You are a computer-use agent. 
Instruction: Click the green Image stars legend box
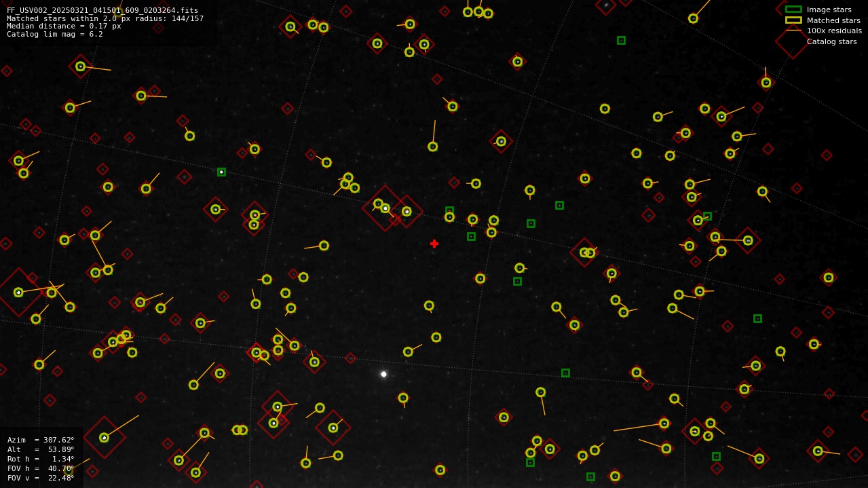[x=793, y=10]
